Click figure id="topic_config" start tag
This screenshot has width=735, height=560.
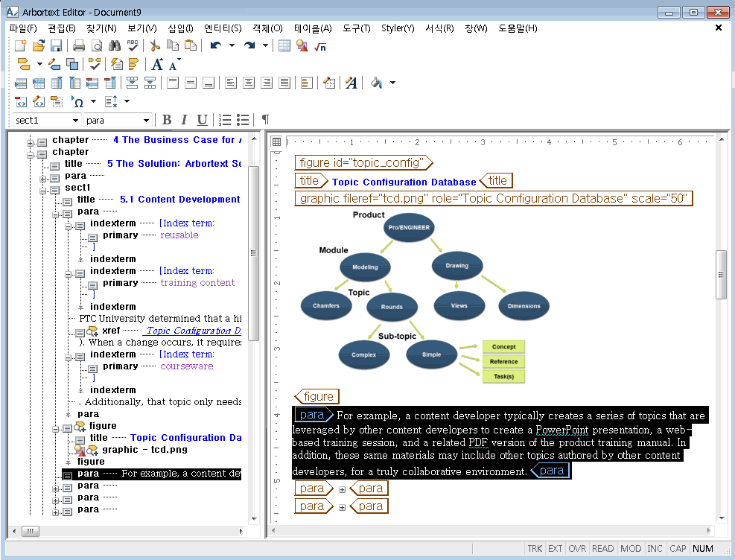363,162
